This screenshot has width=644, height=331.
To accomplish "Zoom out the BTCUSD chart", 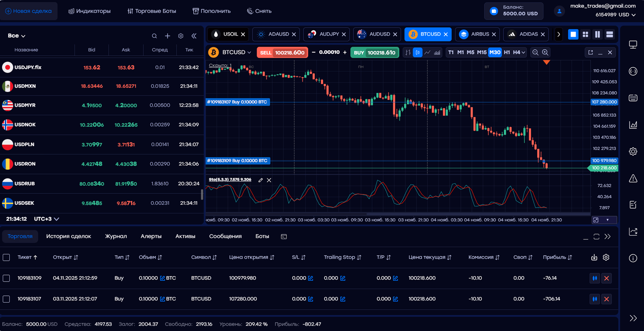I will pos(535,53).
